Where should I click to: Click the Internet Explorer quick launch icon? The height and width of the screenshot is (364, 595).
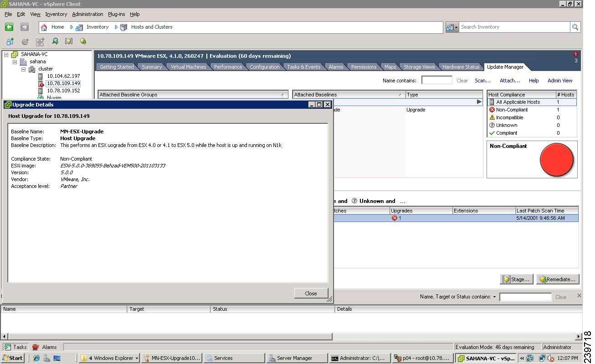[x=36, y=358]
